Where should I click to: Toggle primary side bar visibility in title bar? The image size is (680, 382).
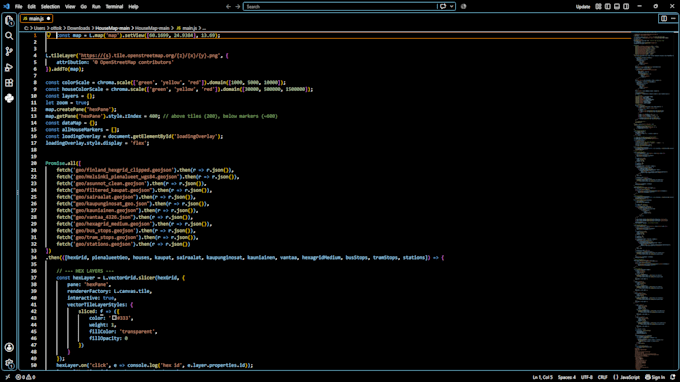click(x=608, y=7)
